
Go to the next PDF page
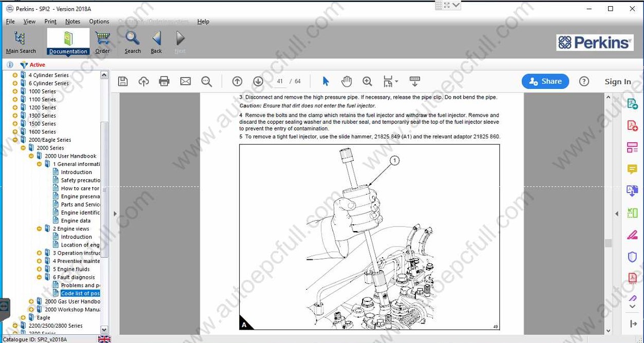pos(258,81)
